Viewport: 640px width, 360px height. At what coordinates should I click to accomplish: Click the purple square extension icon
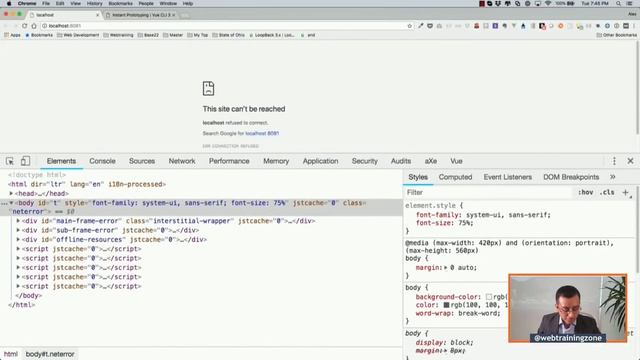point(495,26)
